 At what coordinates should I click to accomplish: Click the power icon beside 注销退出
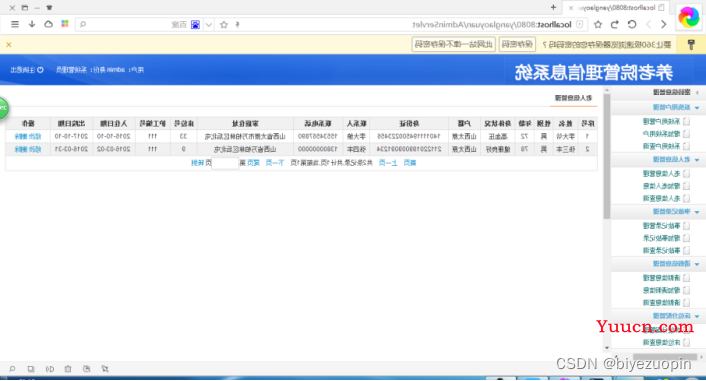[40, 70]
